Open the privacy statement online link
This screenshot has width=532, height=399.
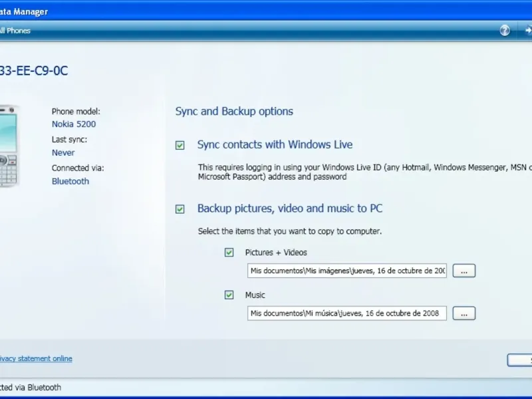pyautogui.click(x=36, y=358)
